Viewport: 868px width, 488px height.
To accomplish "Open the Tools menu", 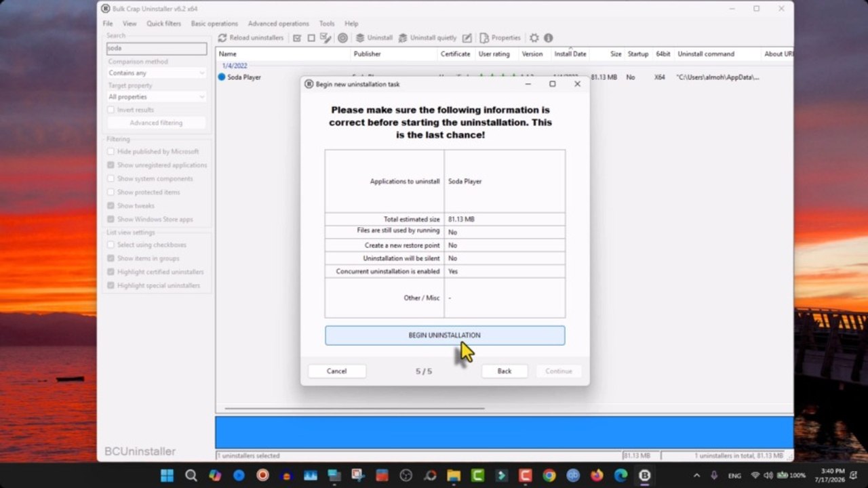I will point(327,24).
